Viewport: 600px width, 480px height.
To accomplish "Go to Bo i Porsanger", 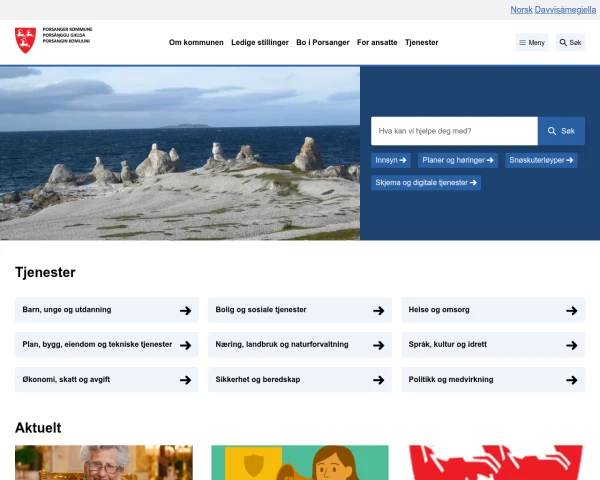I will (323, 42).
